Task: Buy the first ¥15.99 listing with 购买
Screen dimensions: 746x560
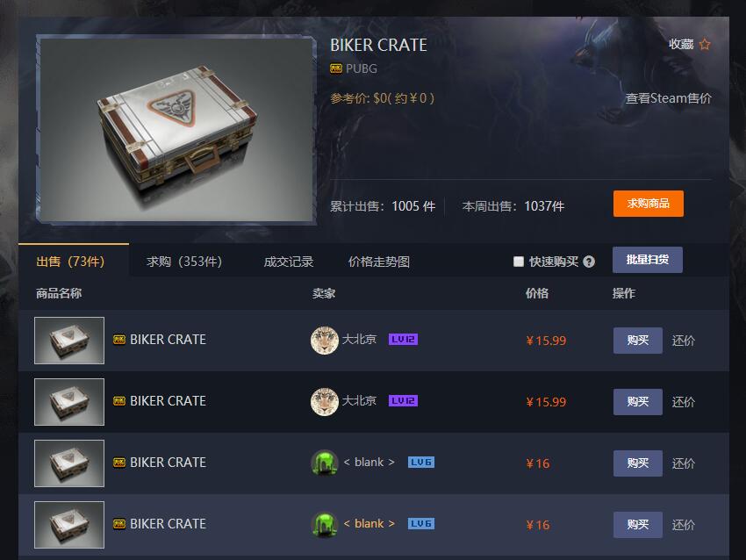Action: (637, 341)
